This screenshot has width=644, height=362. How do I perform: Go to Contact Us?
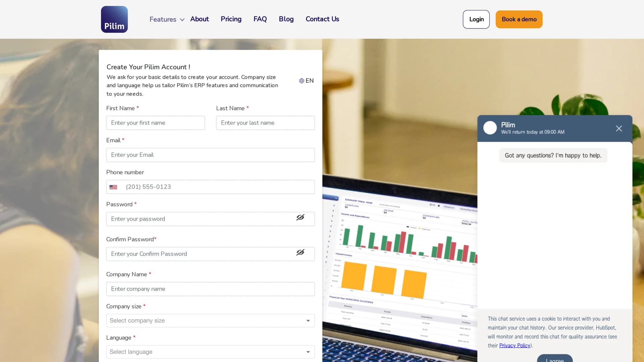coord(322,19)
